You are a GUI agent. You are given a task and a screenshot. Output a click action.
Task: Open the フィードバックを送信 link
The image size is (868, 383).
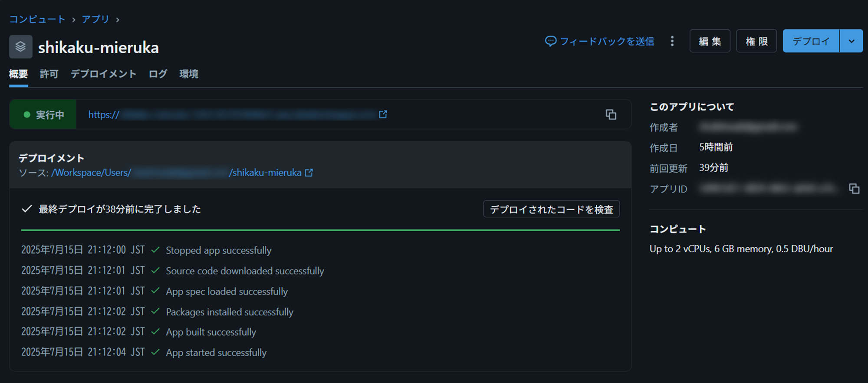607,41
